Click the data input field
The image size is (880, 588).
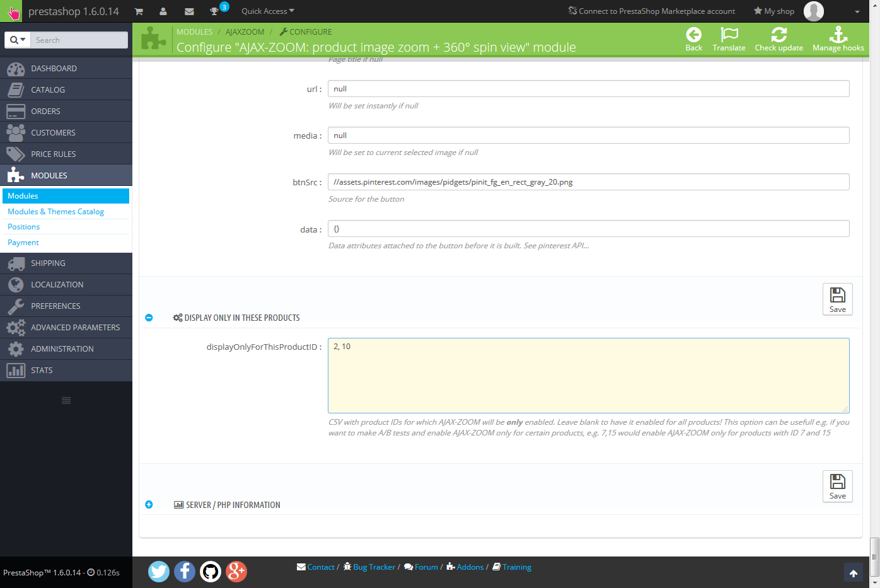point(589,229)
